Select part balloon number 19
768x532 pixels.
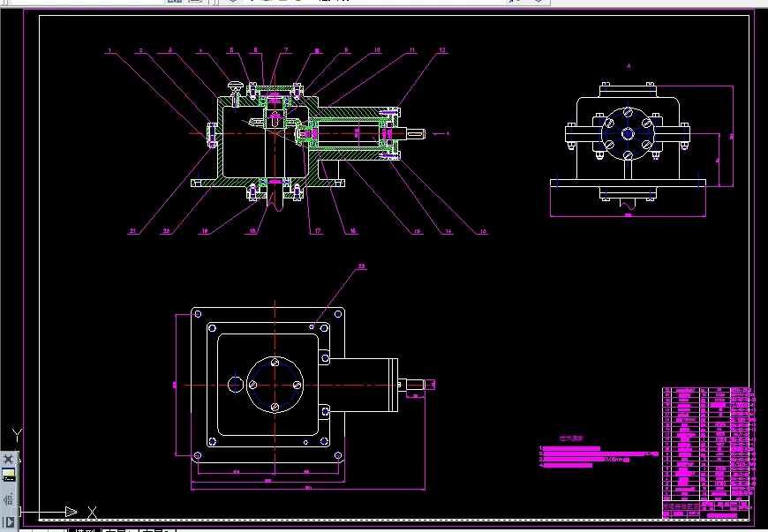205,231
